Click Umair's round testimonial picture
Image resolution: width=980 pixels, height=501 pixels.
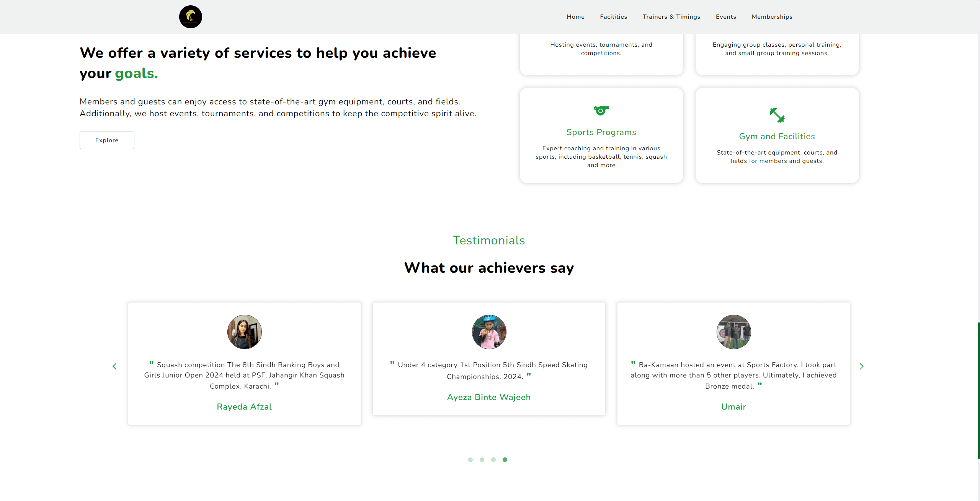[734, 332]
